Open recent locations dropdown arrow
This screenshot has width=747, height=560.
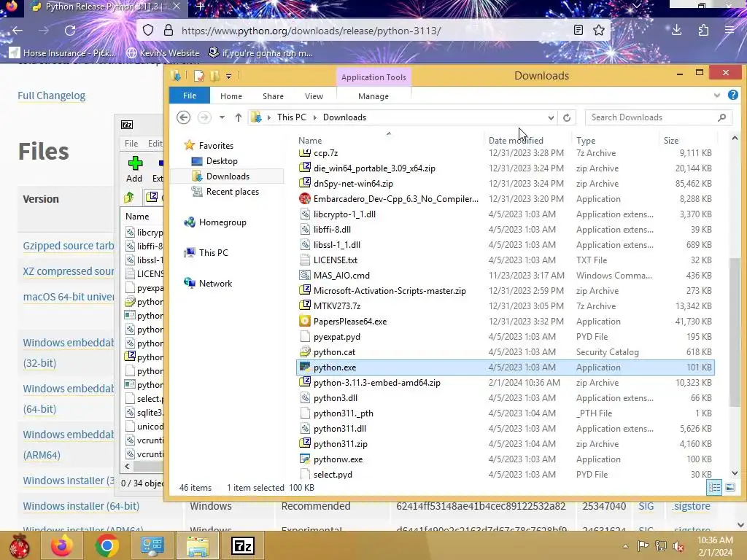222,117
